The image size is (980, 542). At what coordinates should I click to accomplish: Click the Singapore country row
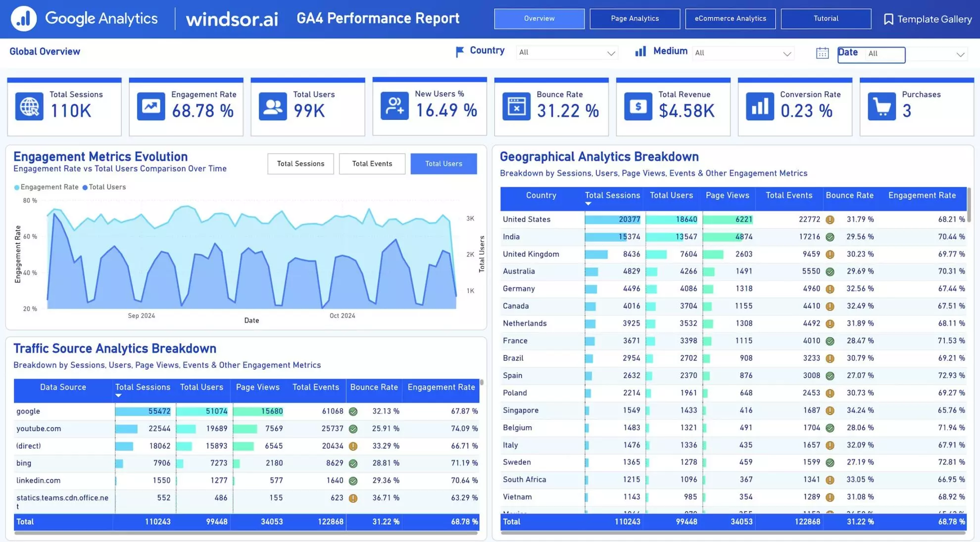click(734, 410)
